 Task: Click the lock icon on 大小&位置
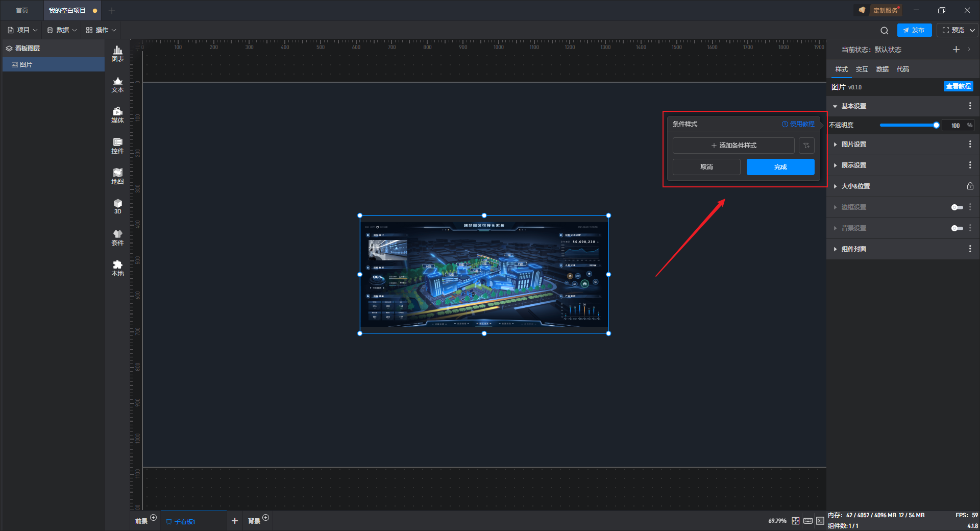click(x=970, y=186)
